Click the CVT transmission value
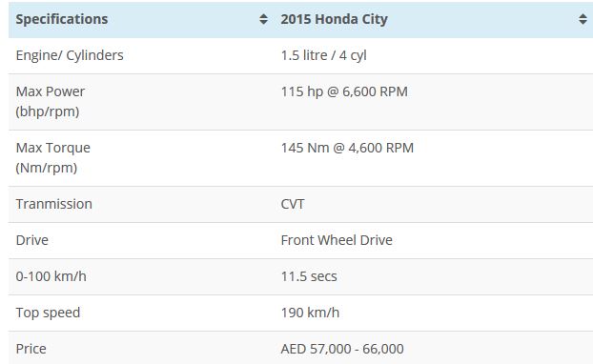Screen dimensions: 593x364 pyautogui.click(x=293, y=204)
